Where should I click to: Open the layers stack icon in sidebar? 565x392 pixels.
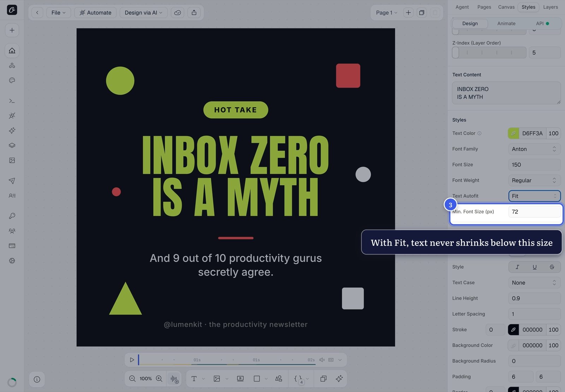pos(12,145)
